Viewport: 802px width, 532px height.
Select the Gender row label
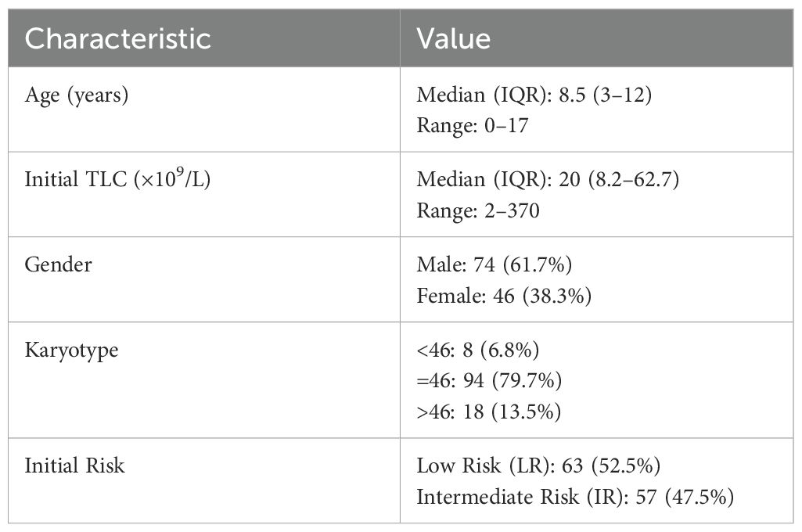58,264
